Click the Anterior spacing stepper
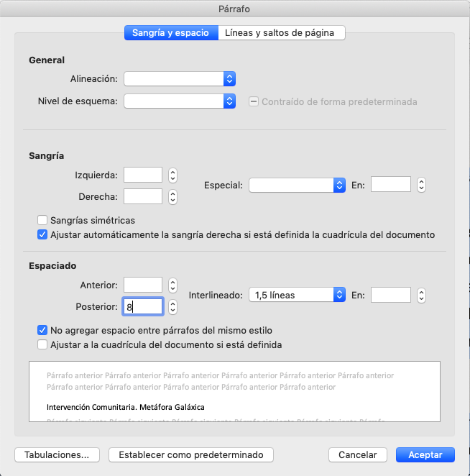The width and height of the screenshot is (470, 476). pos(172,285)
